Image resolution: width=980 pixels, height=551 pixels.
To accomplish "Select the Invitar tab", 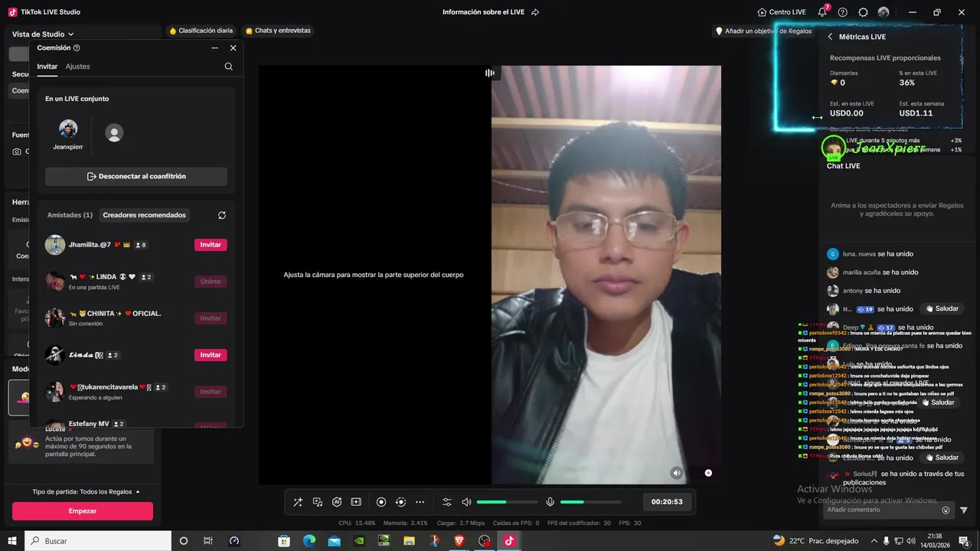I will [x=47, y=67].
